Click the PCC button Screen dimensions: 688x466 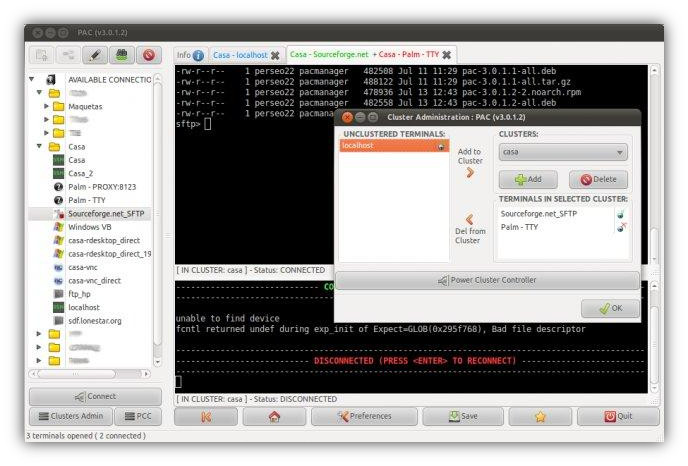[x=138, y=416]
